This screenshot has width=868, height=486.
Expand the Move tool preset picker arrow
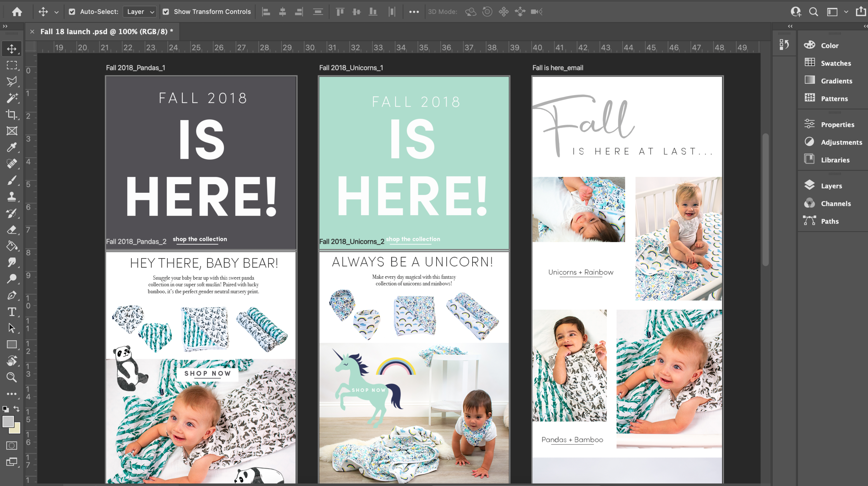click(57, 12)
